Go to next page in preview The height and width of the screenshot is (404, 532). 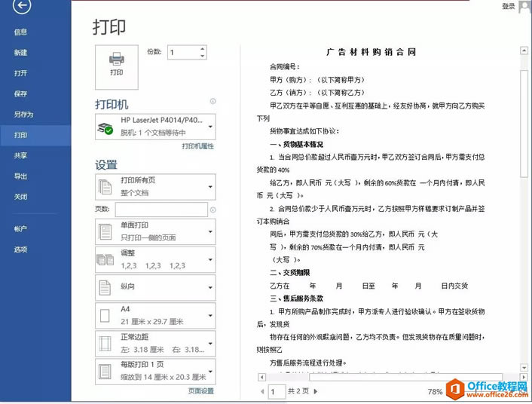pyautogui.click(x=316, y=391)
